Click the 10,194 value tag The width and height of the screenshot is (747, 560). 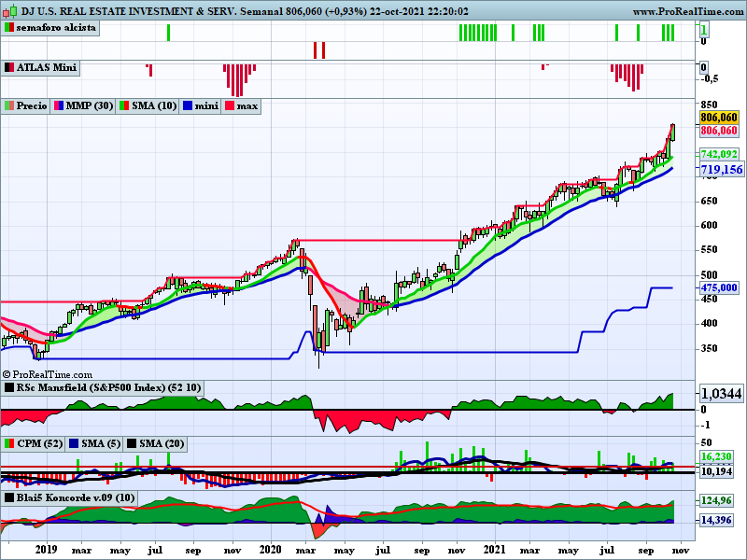[x=716, y=471]
